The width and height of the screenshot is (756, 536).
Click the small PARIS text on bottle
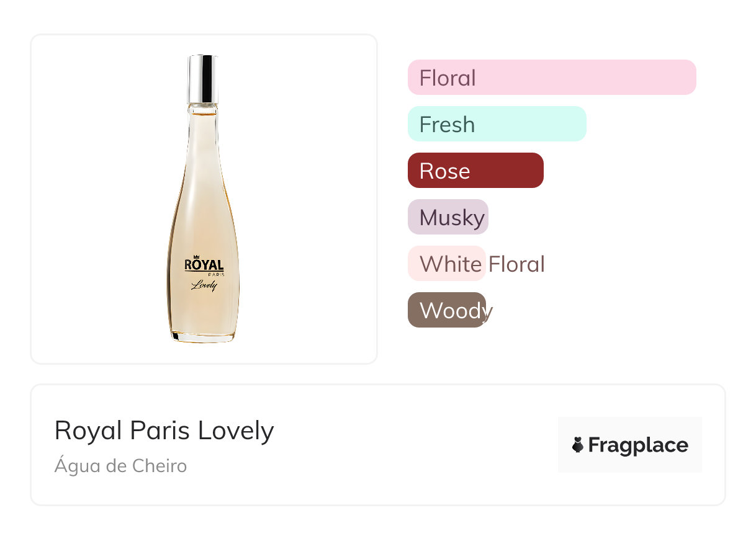215,274
